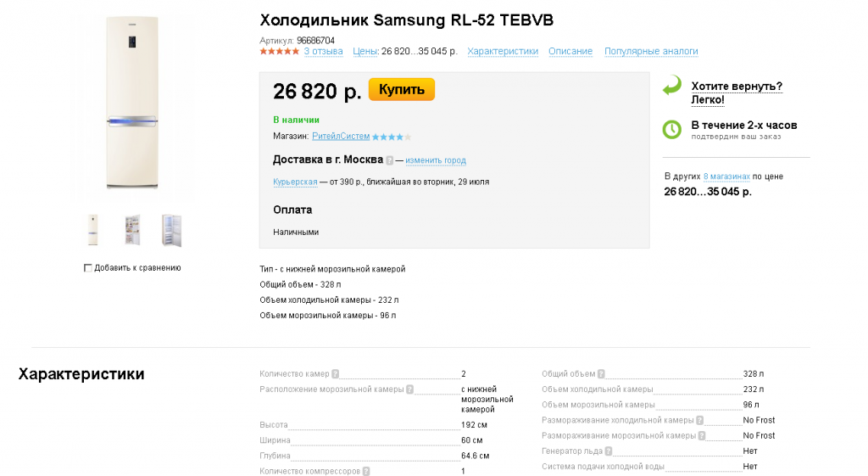Select the open-door fridge thumbnail
The image size is (868, 476).
click(x=131, y=230)
